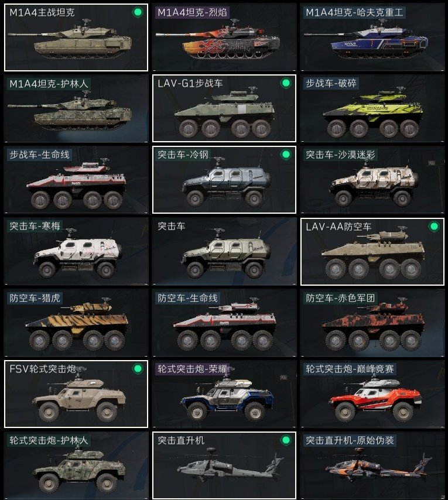Pick the 突击车-寒梅 white skin
The image size is (448, 500).
click(x=76, y=251)
